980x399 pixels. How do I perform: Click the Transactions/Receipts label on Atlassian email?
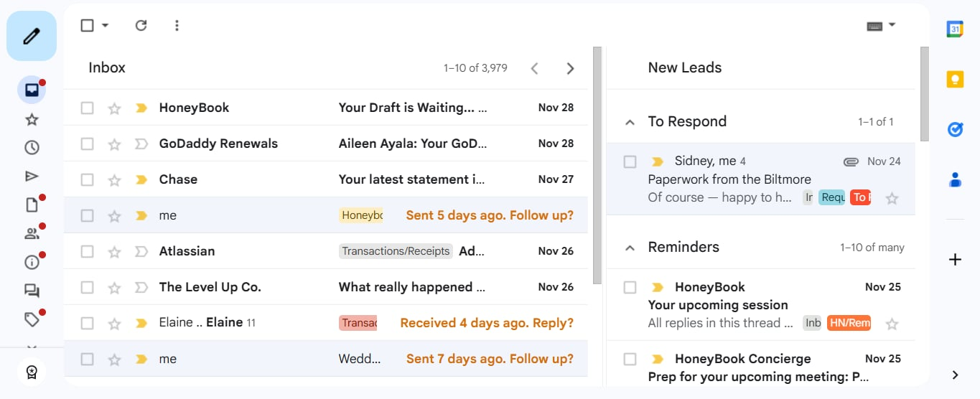[x=396, y=251]
